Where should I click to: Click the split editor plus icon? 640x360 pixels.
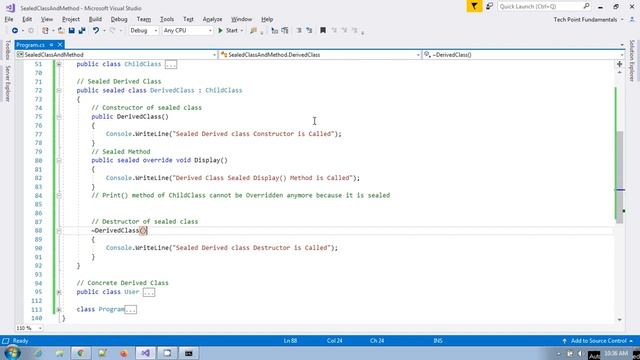coord(620,64)
